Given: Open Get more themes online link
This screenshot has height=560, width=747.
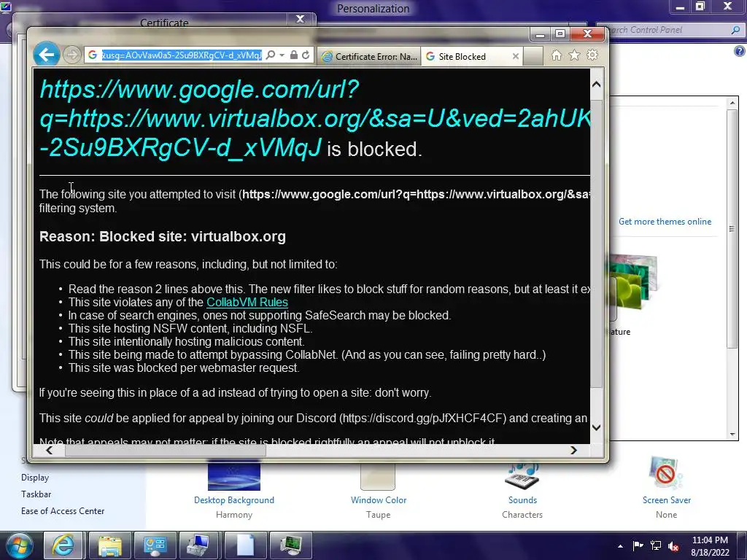Looking at the screenshot, I should click(665, 222).
